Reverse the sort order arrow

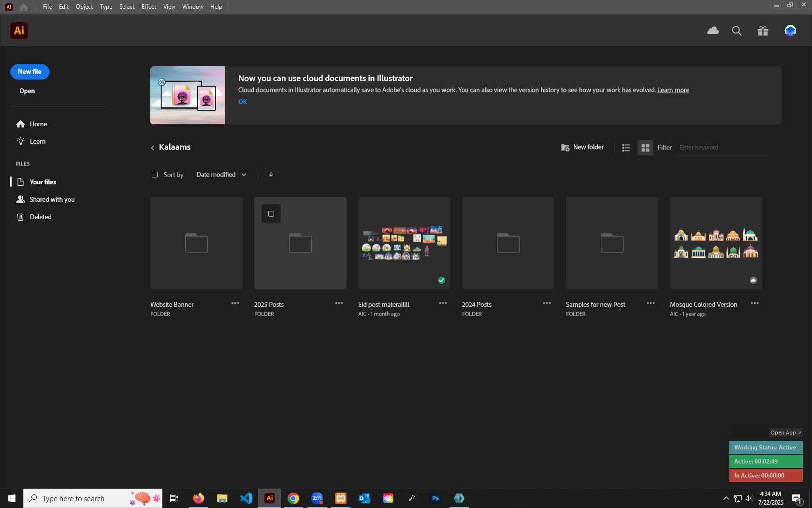[271, 174]
